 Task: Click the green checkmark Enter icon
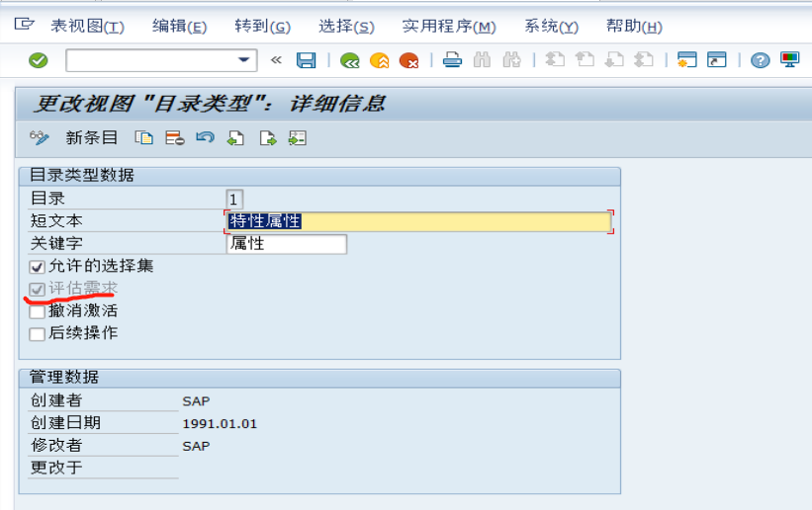coord(38,60)
